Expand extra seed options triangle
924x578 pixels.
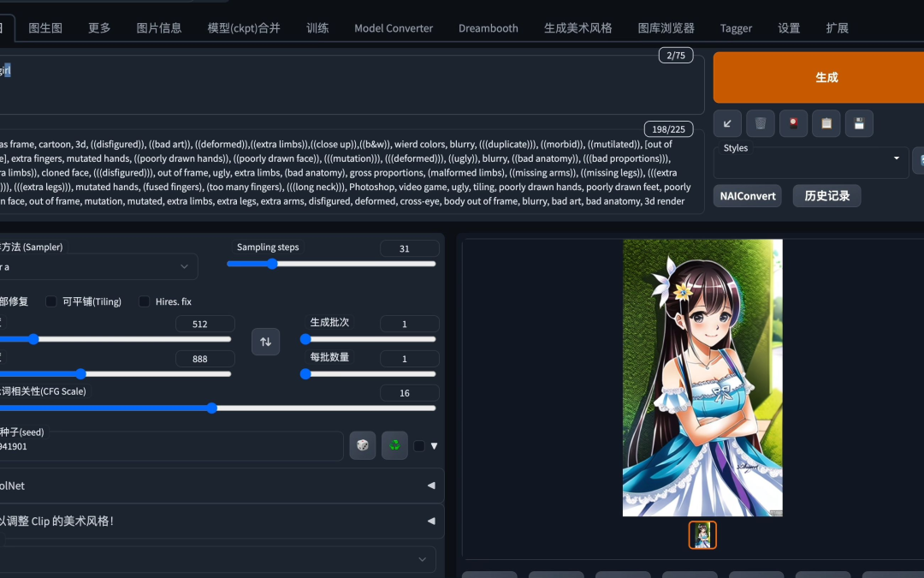click(435, 446)
